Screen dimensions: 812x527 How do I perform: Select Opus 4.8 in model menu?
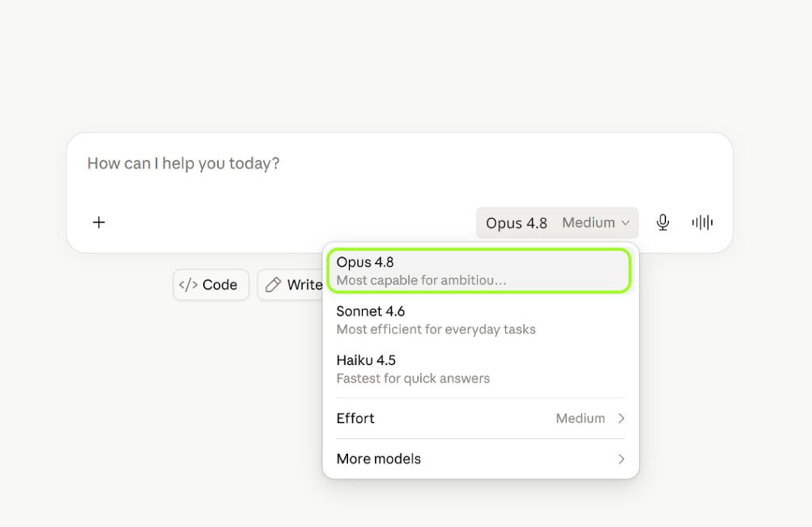click(x=480, y=271)
